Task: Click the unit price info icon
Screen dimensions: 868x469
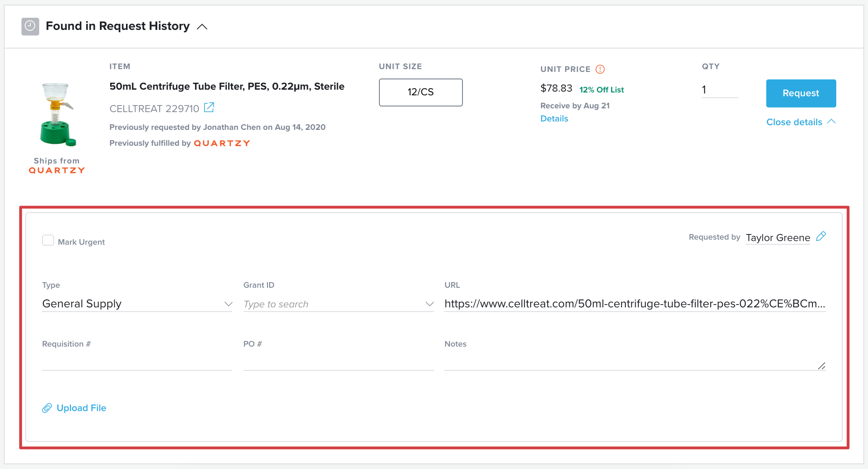Action: click(600, 69)
